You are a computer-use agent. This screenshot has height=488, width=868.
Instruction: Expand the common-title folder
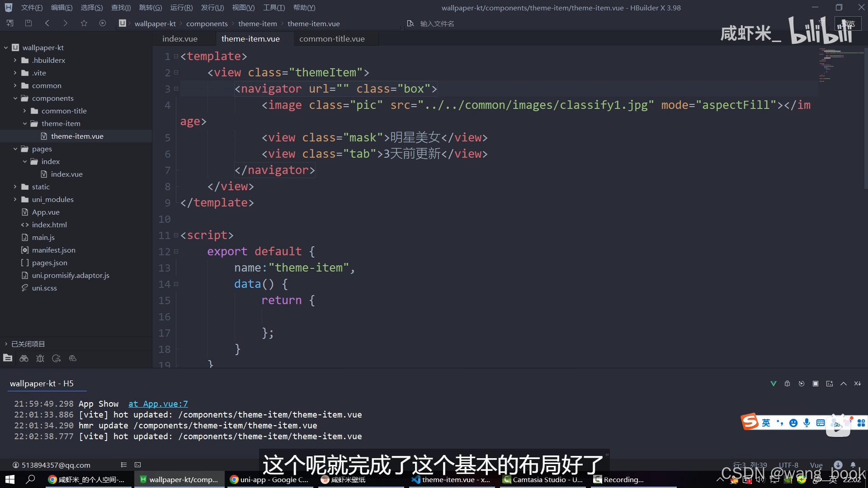coord(24,111)
